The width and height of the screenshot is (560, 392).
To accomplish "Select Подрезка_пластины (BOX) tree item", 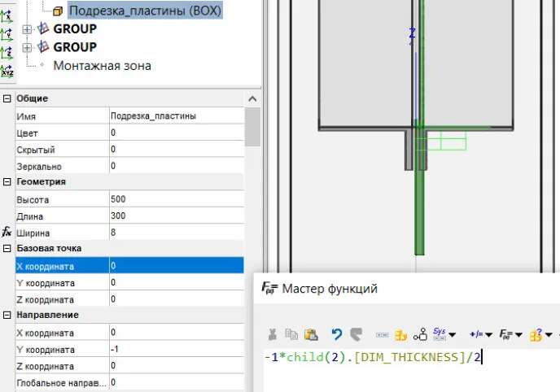I will 144,11.
